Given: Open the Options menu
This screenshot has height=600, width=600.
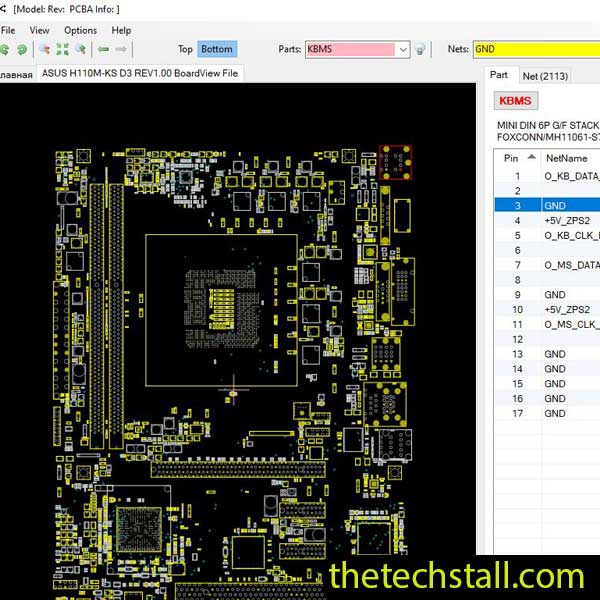Looking at the screenshot, I should pos(80,30).
